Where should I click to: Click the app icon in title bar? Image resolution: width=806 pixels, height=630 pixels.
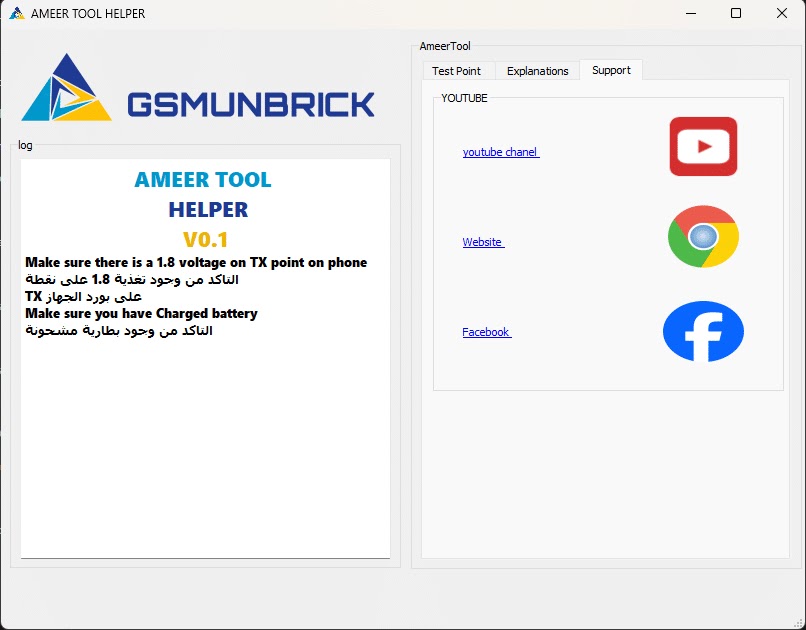[x=16, y=13]
